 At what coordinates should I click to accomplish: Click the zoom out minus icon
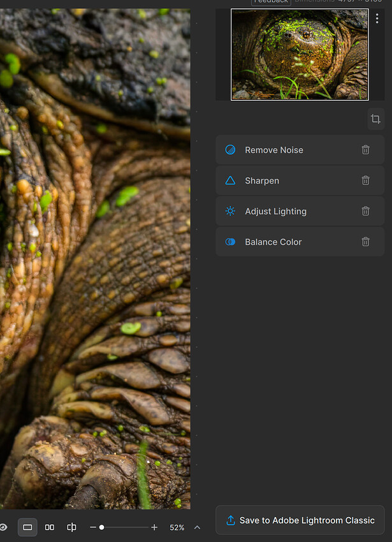pyautogui.click(x=93, y=527)
